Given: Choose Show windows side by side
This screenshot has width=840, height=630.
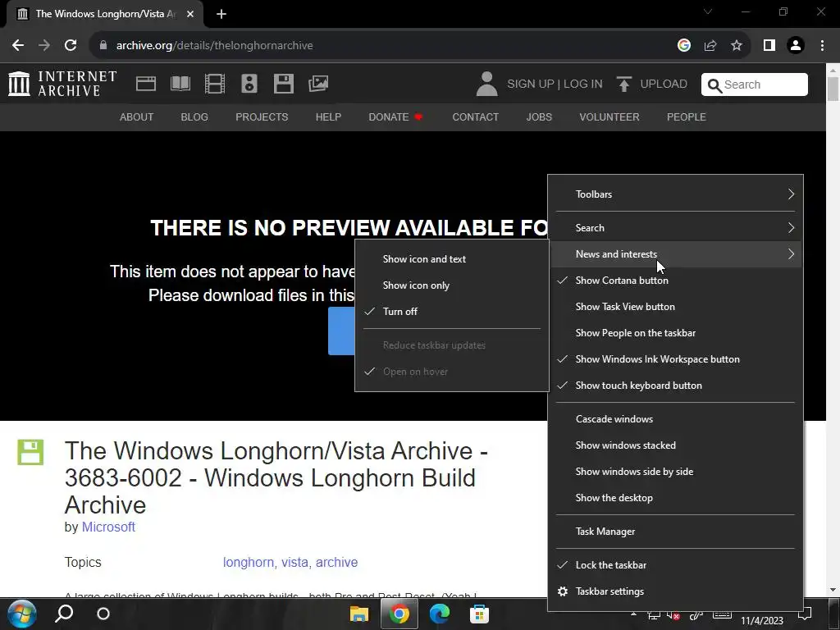Looking at the screenshot, I should tap(675, 472).
